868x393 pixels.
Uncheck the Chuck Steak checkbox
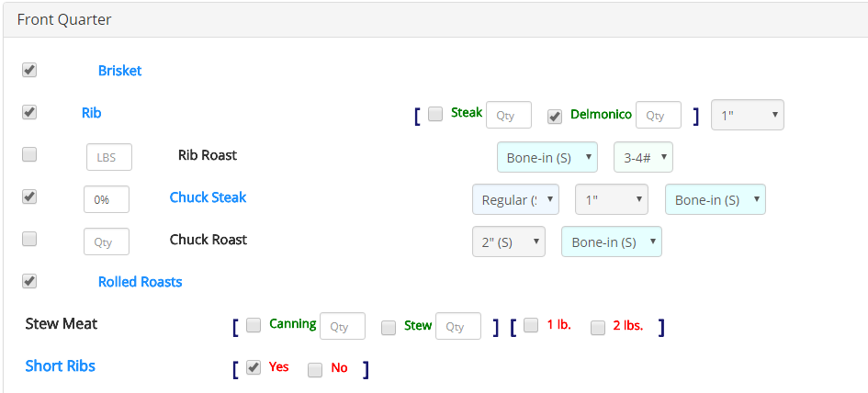coord(29,196)
